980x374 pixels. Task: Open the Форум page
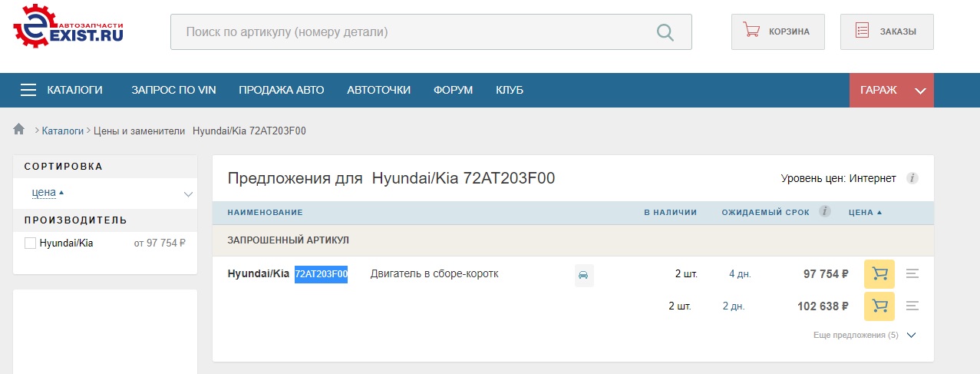(x=453, y=90)
